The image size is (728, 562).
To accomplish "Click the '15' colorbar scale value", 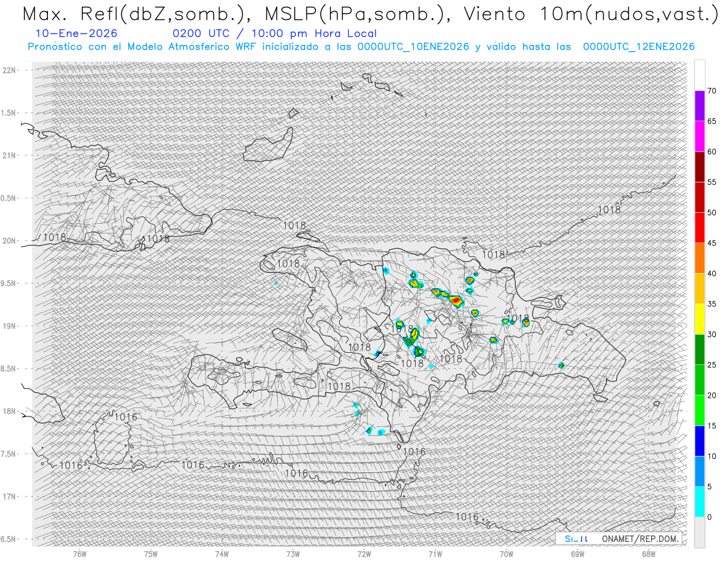I will 712,426.
